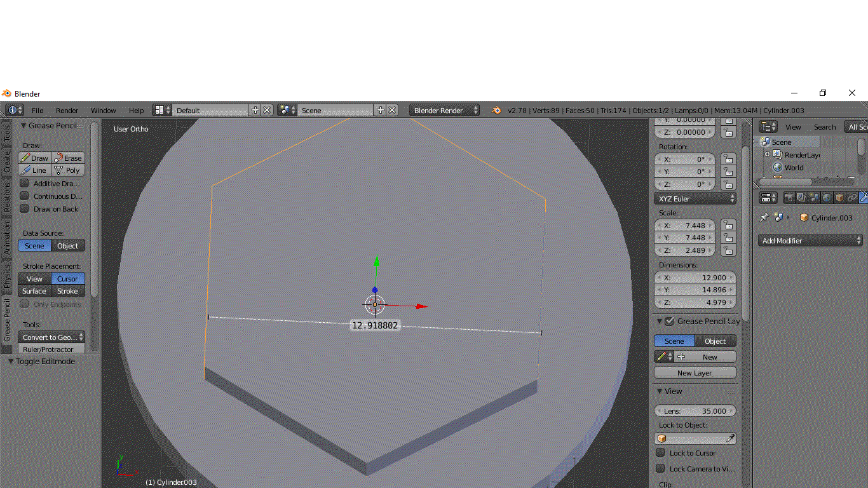The width and height of the screenshot is (868, 488).
Task: Delete the Default screen layout
Action: (x=267, y=110)
